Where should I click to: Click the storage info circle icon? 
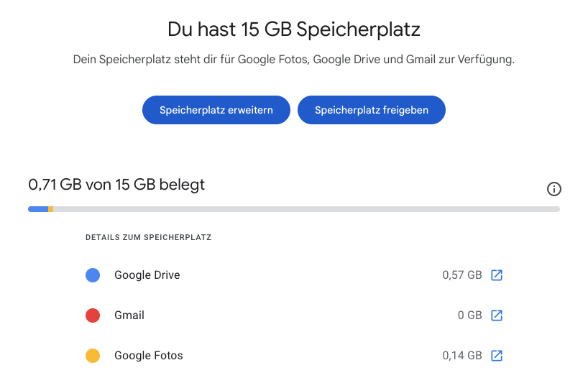pos(553,189)
